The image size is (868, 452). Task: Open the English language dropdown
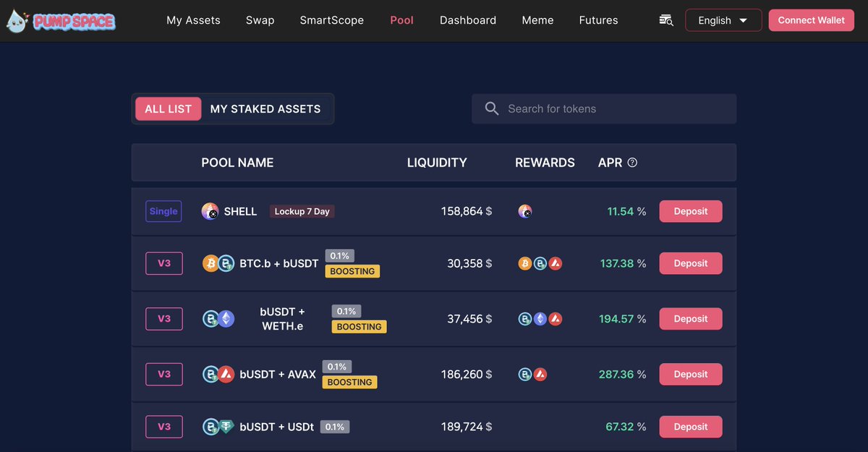[x=723, y=20]
